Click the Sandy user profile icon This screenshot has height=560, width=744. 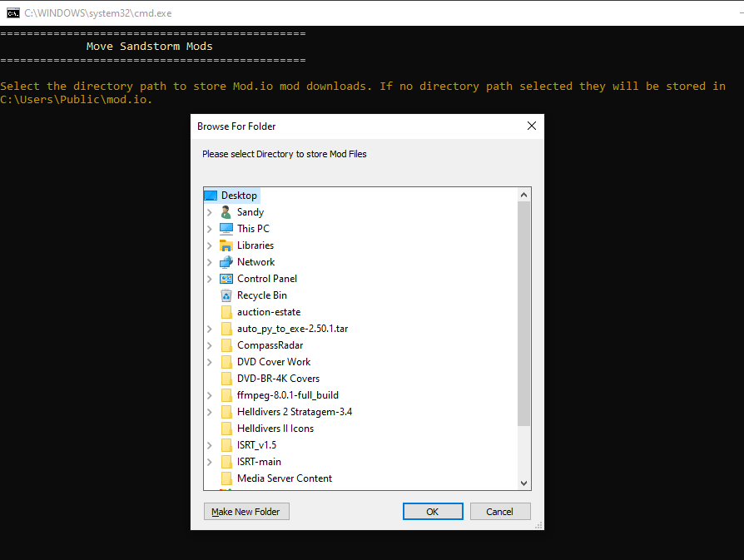pos(226,212)
